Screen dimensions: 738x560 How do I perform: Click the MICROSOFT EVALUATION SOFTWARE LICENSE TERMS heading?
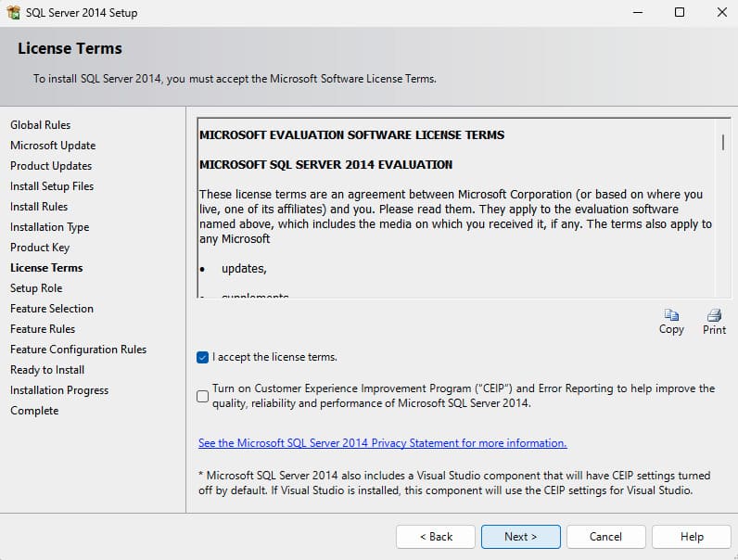[x=351, y=135]
